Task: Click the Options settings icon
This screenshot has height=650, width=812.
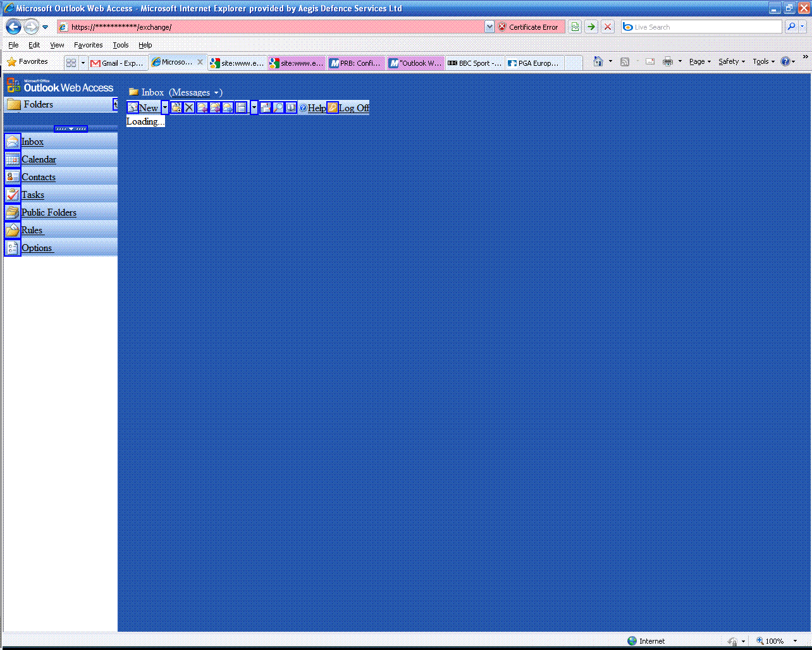Action: 13,248
